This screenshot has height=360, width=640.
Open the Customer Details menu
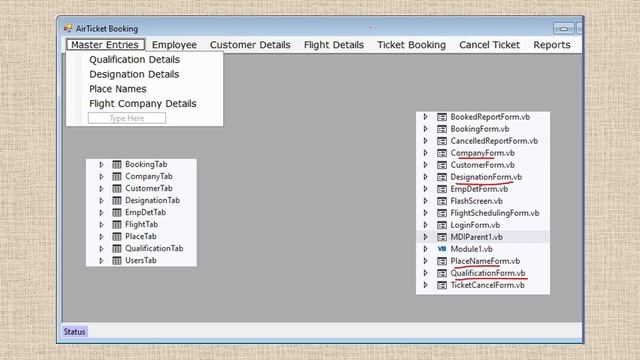click(250, 45)
